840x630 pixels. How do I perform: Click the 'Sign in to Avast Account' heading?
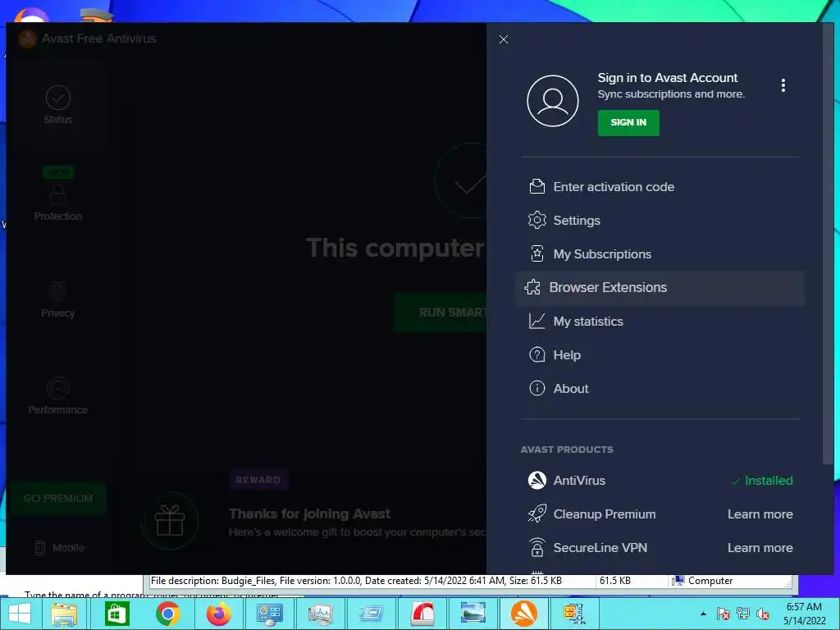[668, 78]
